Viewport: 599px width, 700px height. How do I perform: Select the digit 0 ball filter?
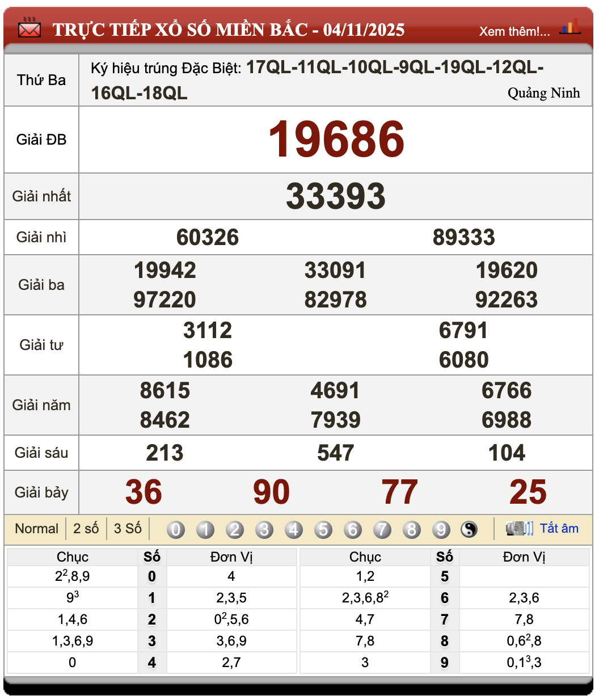[x=176, y=529]
